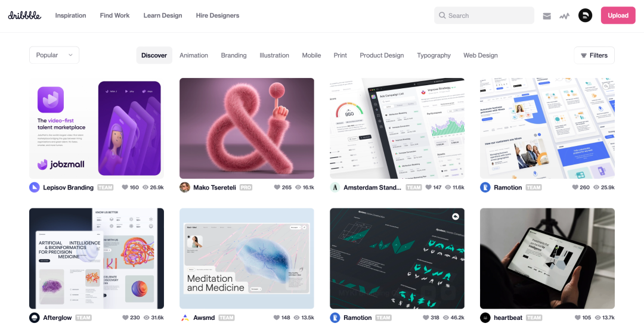The height and width of the screenshot is (336, 644).
Task: Click heart icon on Awsmd shot
Action: 277,318
